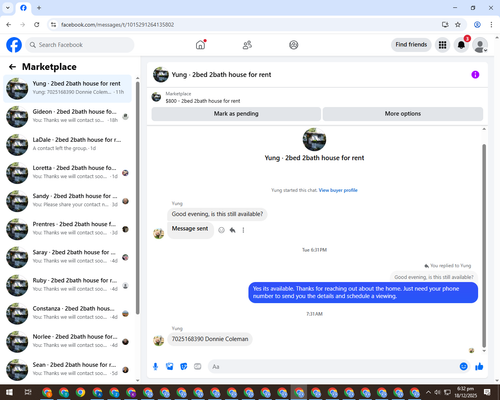Open the Groups icon in top navigation
Screen dimensions: 500x400
pos(294,45)
